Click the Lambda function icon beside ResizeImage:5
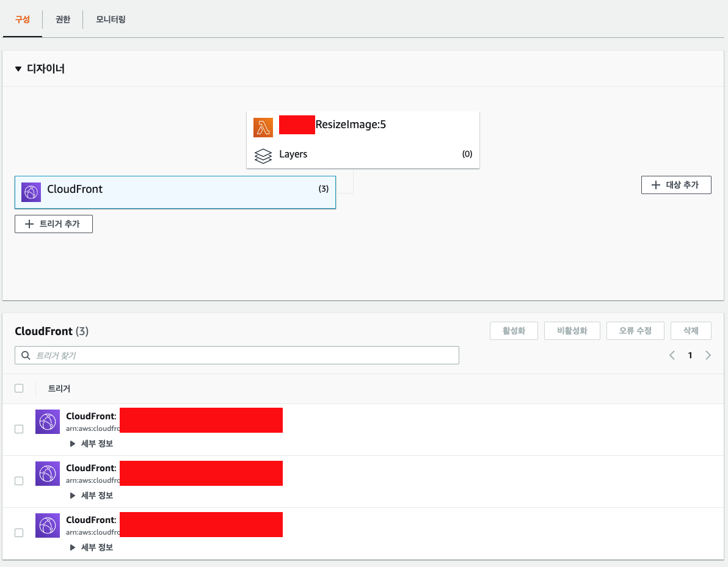The height and width of the screenshot is (567, 728). [263, 126]
